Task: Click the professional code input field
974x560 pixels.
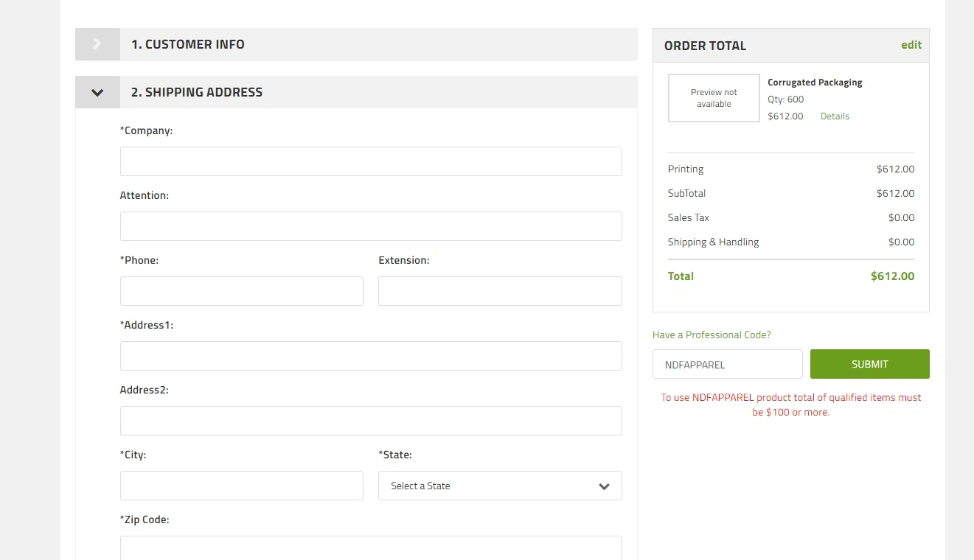Action: pyautogui.click(x=727, y=364)
